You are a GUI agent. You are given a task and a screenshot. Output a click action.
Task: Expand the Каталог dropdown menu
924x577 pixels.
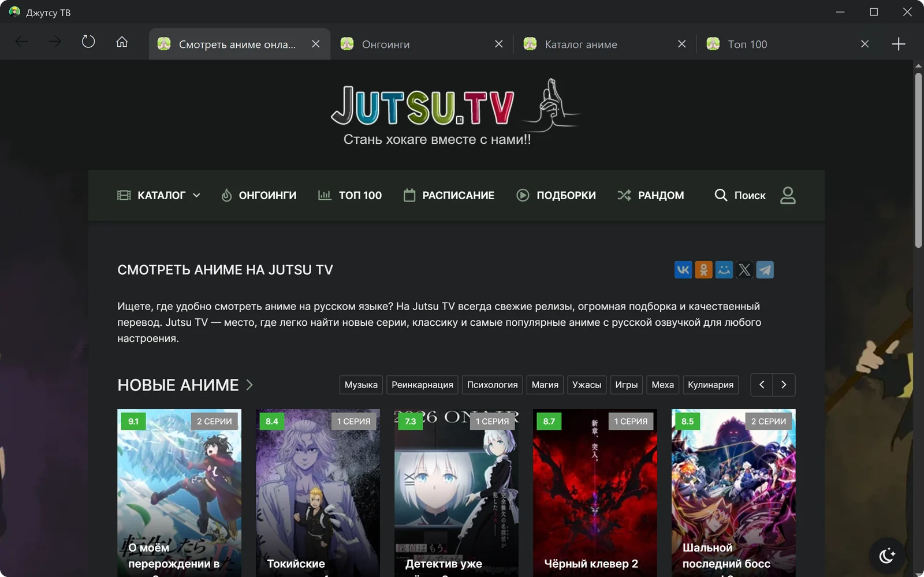click(159, 195)
